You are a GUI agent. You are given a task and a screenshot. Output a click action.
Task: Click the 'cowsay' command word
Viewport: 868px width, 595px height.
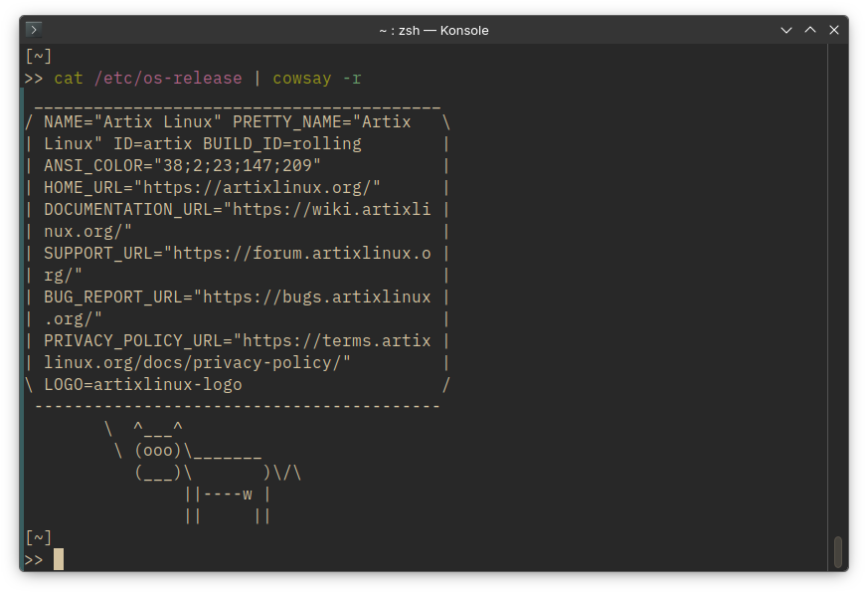point(301,79)
